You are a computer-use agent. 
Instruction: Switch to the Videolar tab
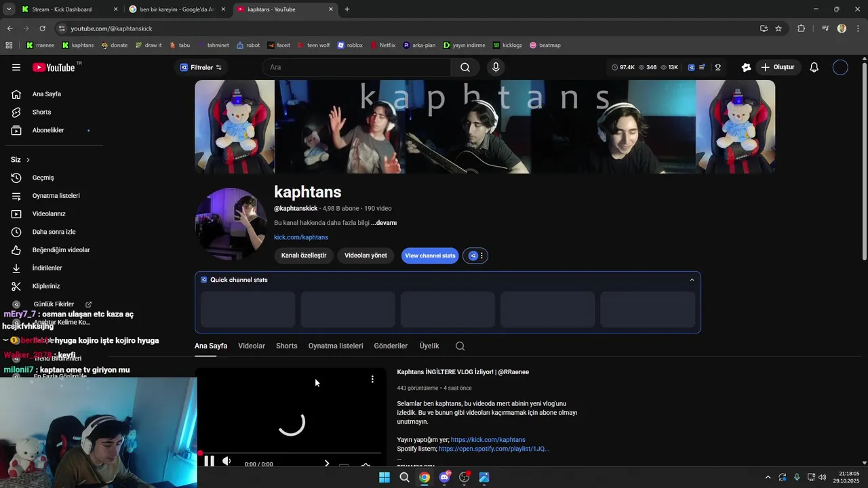[x=252, y=346]
